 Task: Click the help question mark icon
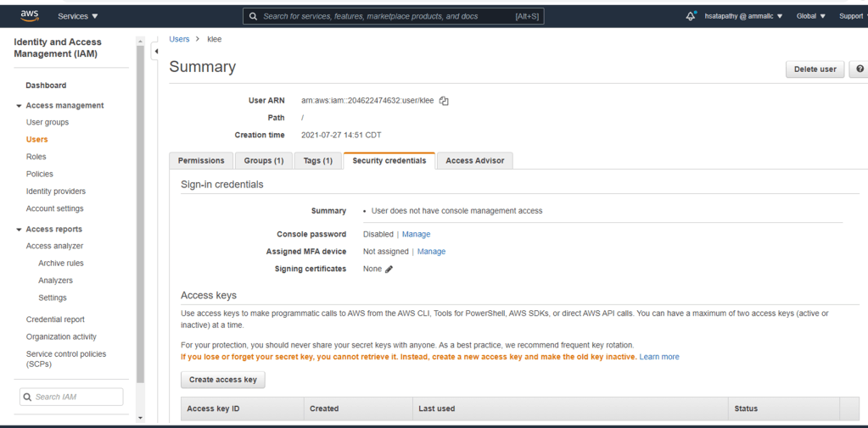point(860,69)
